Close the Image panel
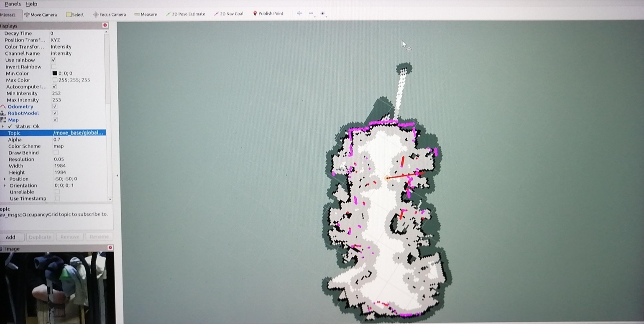644x324 pixels. point(110,248)
